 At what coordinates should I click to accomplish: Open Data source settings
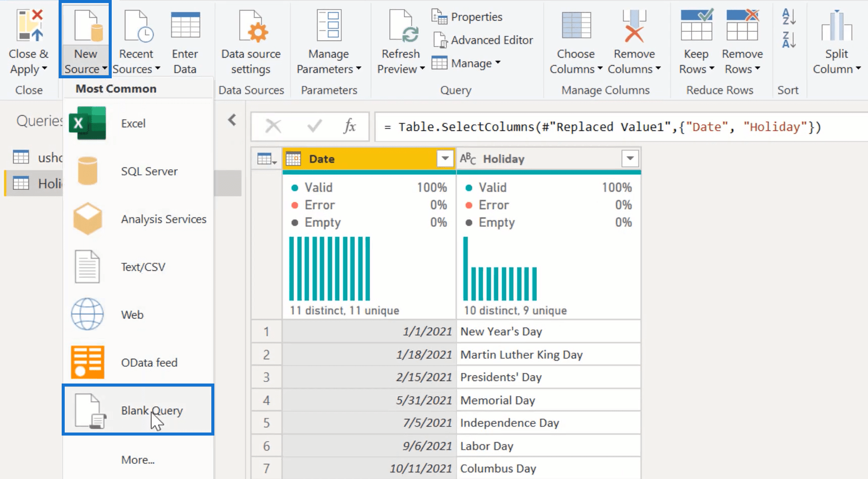pyautogui.click(x=251, y=43)
